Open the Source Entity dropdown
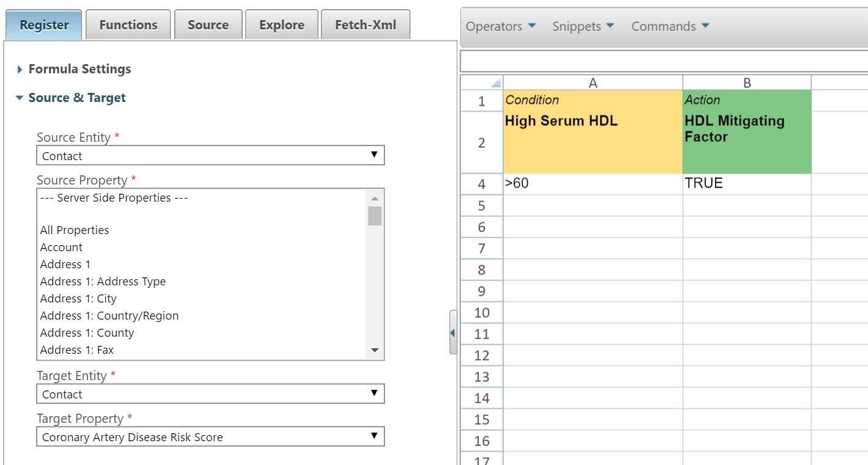 210,156
